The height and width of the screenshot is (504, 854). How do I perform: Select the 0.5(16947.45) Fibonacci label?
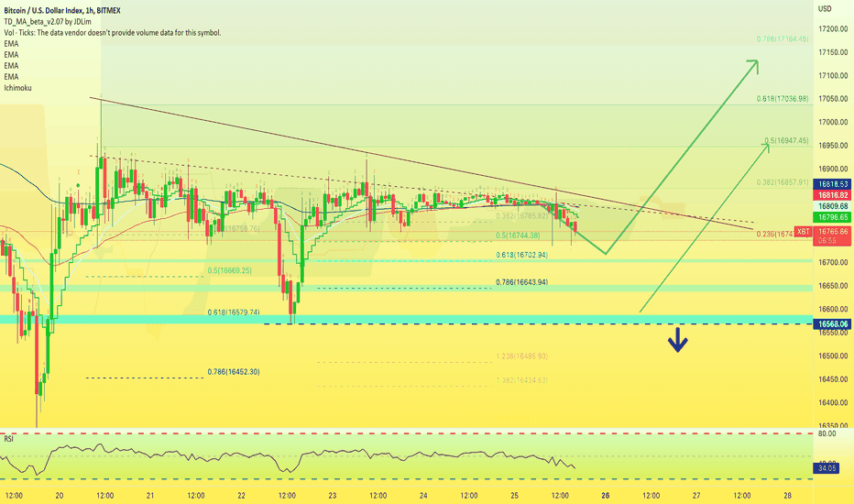(x=787, y=140)
